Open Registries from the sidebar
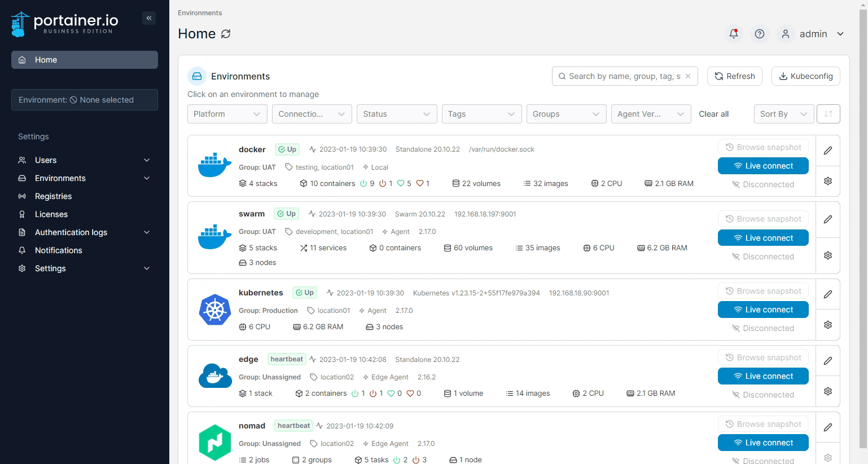The width and height of the screenshot is (868, 464). pyautogui.click(x=53, y=196)
